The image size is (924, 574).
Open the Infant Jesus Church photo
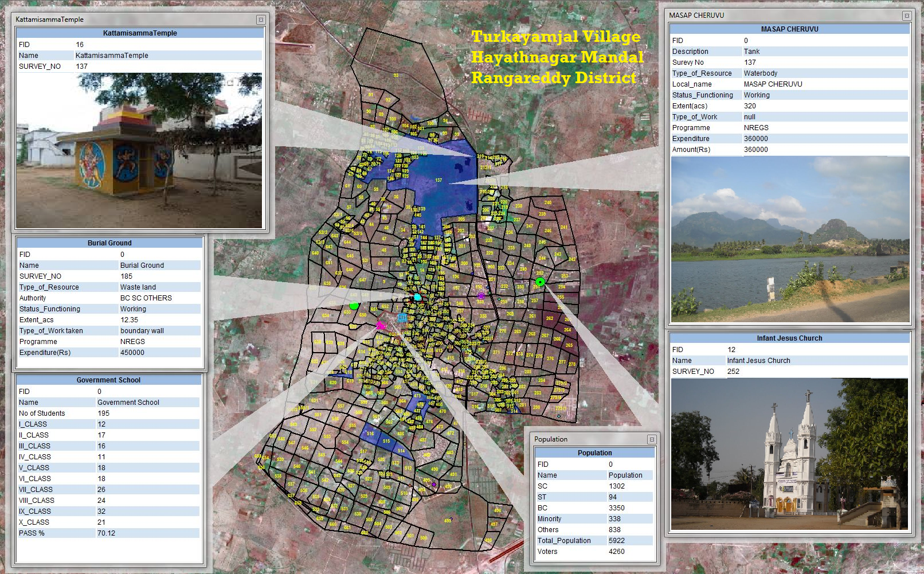[789, 454]
